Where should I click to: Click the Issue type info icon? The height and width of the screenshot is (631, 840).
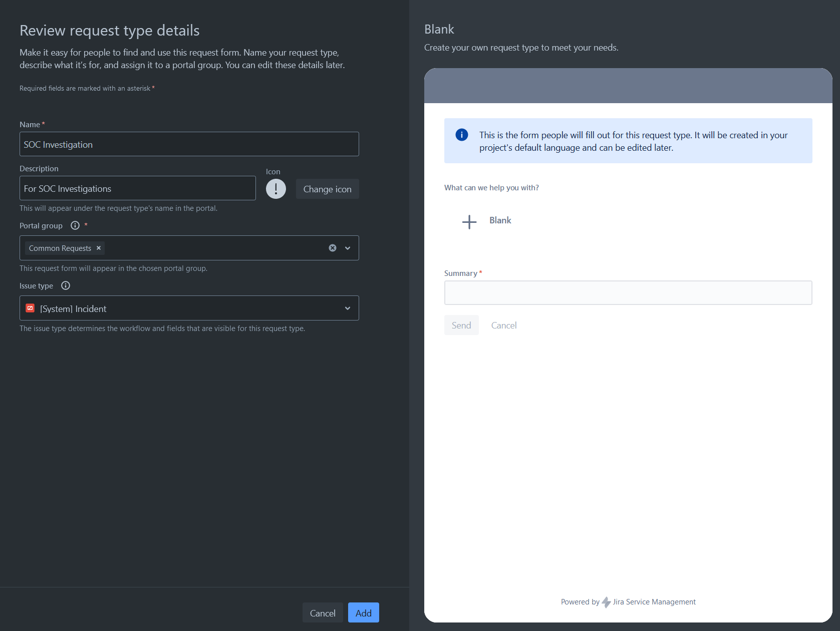(66, 285)
